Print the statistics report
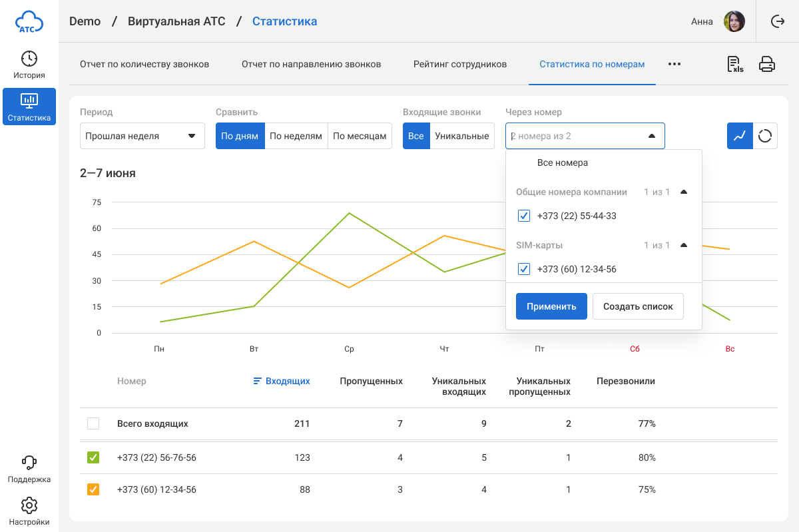Screen dimensions: 799x532 (x=767, y=65)
